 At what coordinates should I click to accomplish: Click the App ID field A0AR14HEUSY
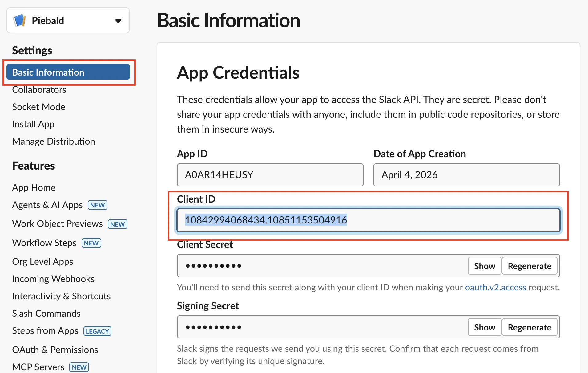[x=270, y=175]
